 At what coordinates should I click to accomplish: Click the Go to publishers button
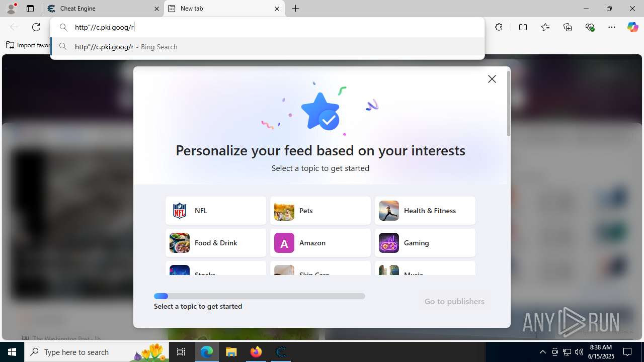coord(454,301)
